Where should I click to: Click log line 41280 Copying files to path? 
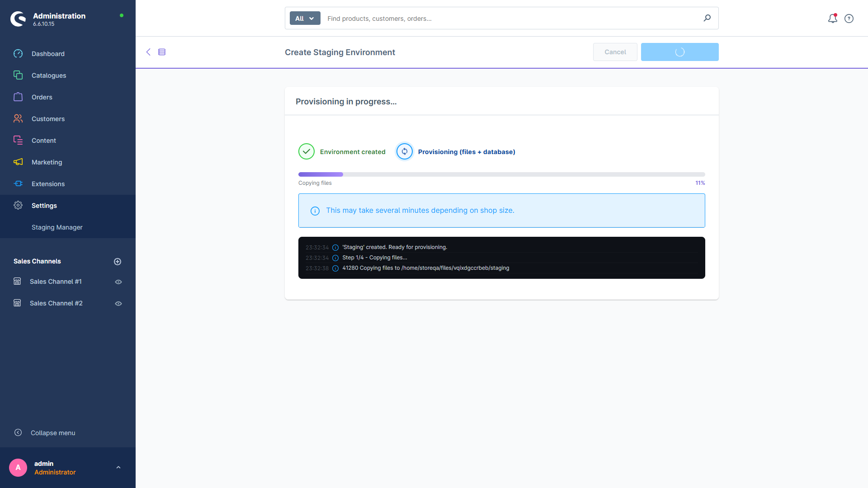[x=426, y=268]
